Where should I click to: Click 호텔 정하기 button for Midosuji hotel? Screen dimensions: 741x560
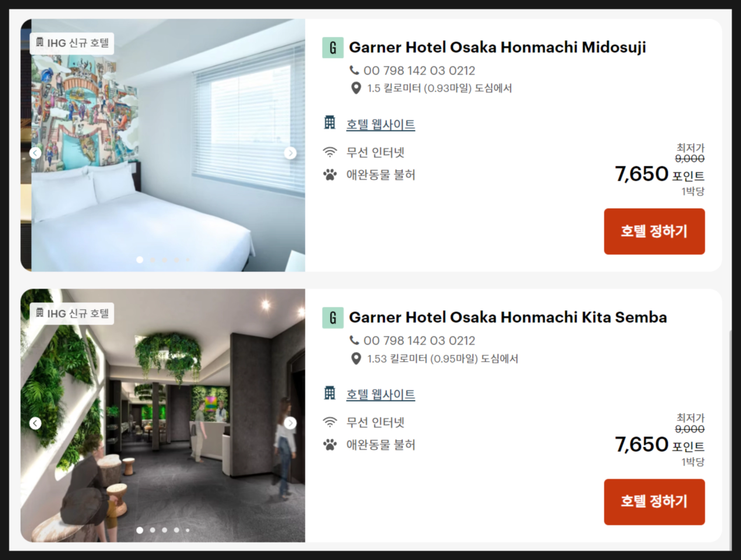[x=654, y=231]
